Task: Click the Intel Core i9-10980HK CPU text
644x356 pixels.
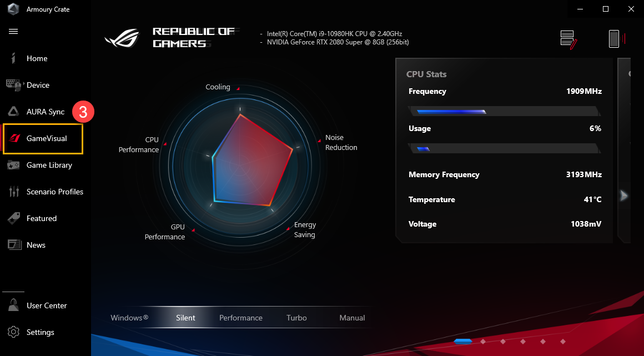Action: [334, 34]
